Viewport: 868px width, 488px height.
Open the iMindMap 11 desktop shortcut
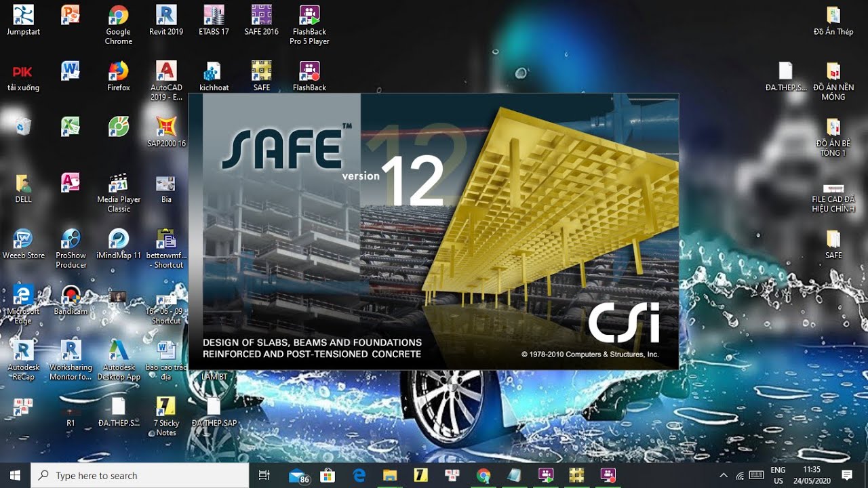pyautogui.click(x=119, y=245)
